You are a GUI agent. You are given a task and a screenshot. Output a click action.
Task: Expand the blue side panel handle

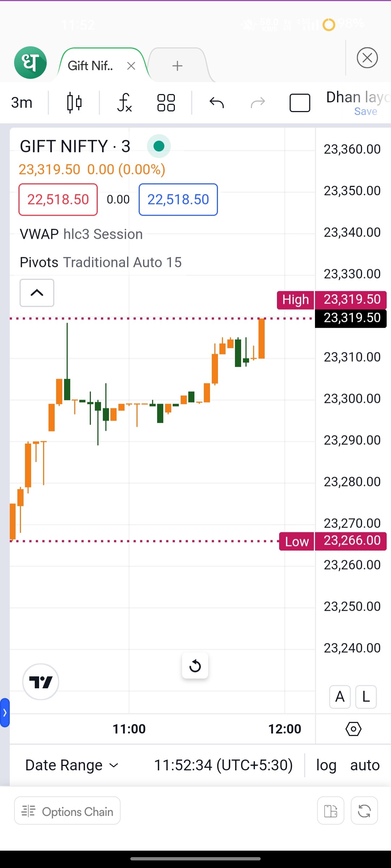pos(5,712)
